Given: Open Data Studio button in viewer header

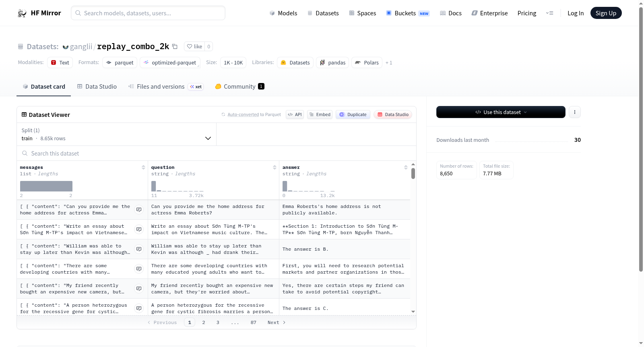Looking at the screenshot, I should pos(393,114).
